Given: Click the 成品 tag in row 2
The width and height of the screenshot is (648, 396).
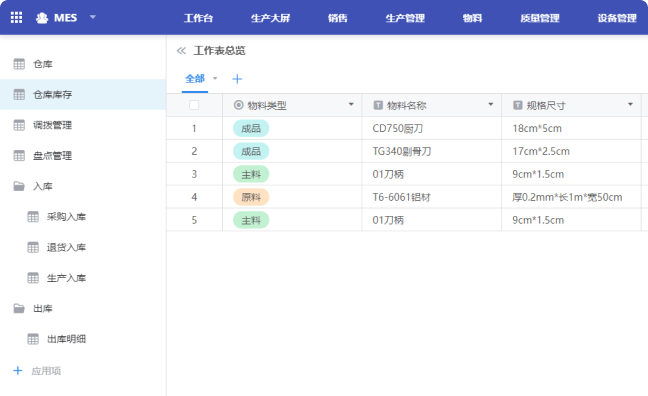Looking at the screenshot, I should point(251,151).
